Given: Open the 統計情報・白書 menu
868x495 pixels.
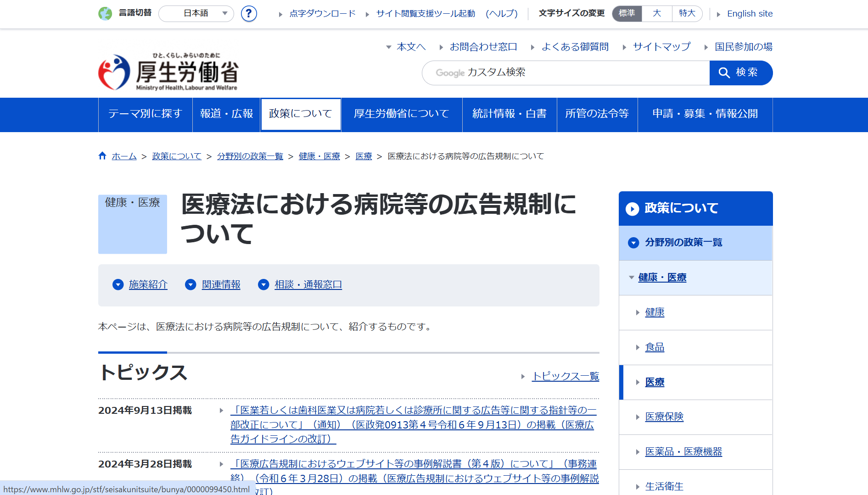Looking at the screenshot, I should (509, 114).
